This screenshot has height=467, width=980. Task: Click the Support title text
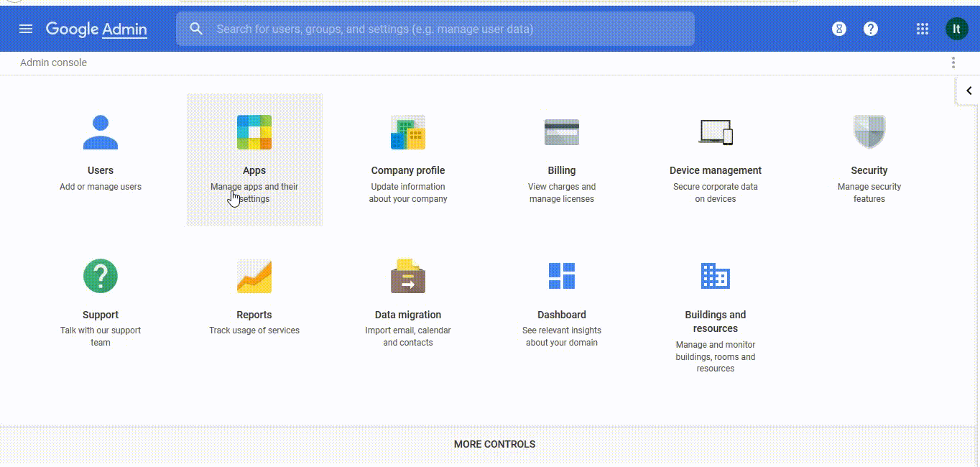pyautogui.click(x=101, y=315)
